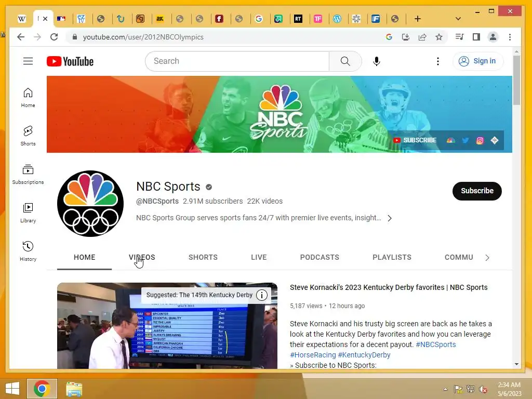Show more channel tabs with right chevron
Viewport: 532px width, 399px height.
click(487, 258)
